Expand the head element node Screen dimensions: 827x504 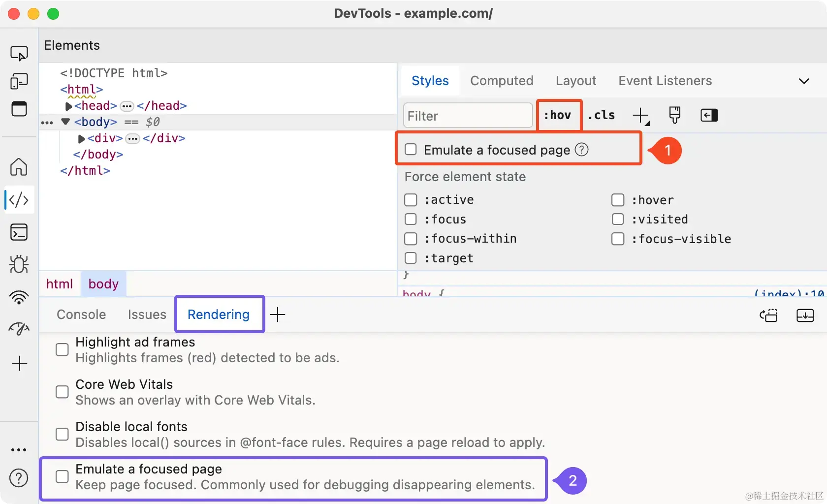click(68, 106)
